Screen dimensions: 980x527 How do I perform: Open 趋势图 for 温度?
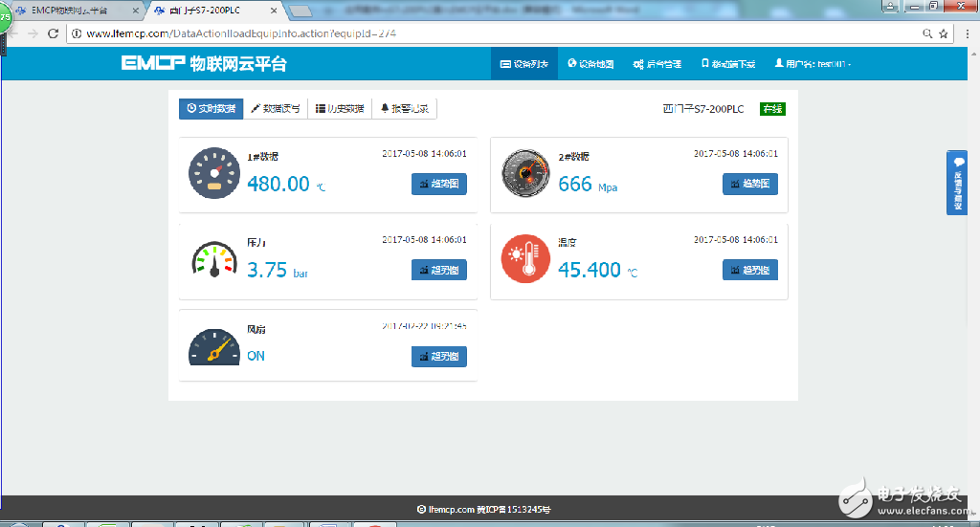point(750,270)
